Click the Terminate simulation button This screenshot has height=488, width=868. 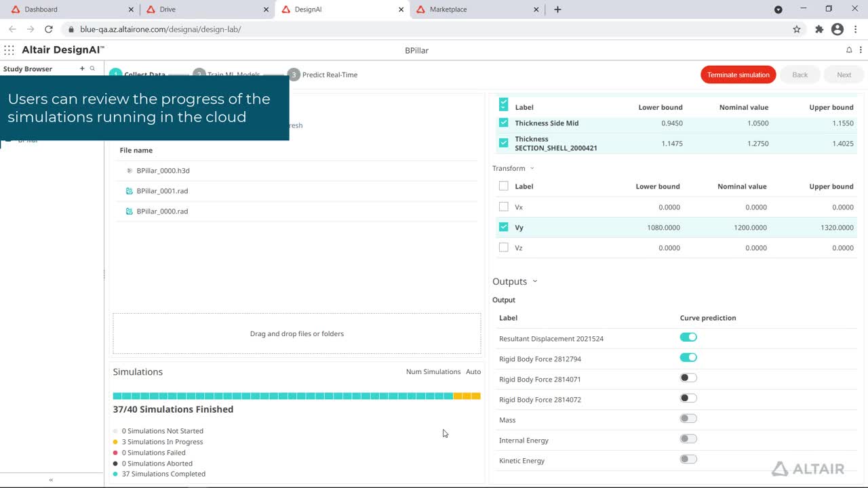point(738,75)
